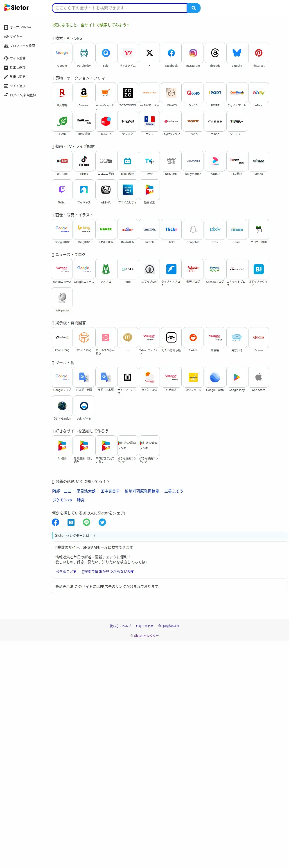Select the Prime Video icon

click(128, 190)
